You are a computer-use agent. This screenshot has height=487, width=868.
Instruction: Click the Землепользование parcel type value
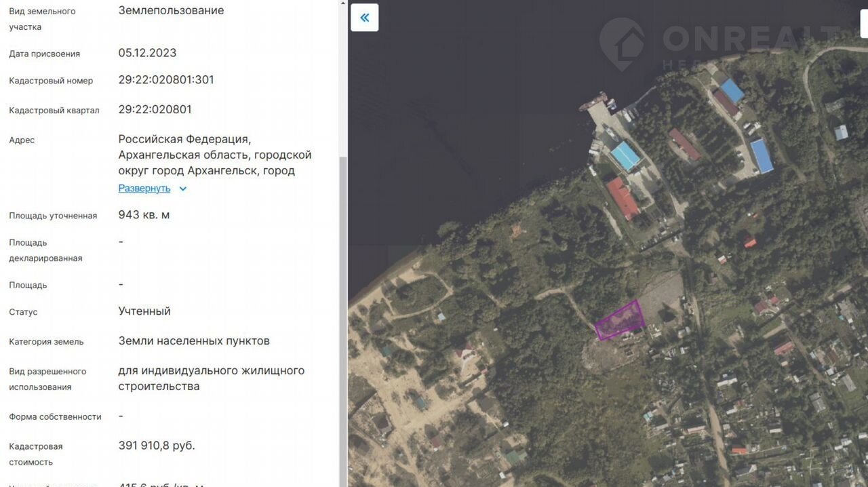click(171, 10)
